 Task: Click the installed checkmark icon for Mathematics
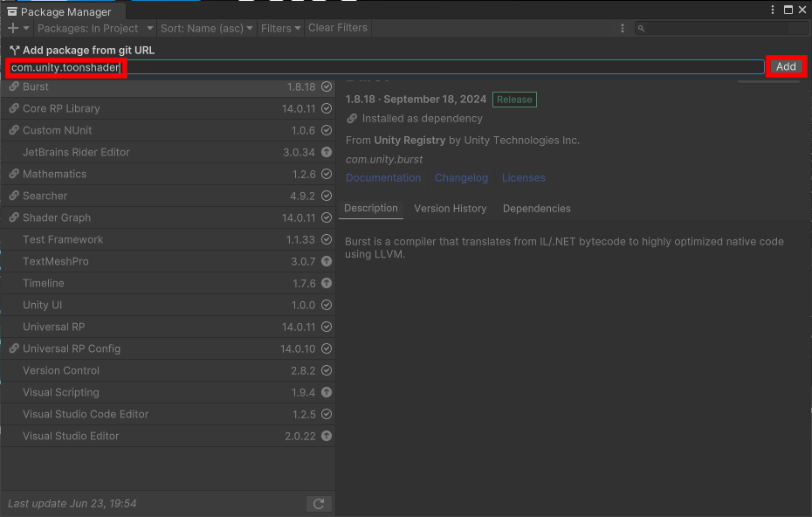click(327, 174)
